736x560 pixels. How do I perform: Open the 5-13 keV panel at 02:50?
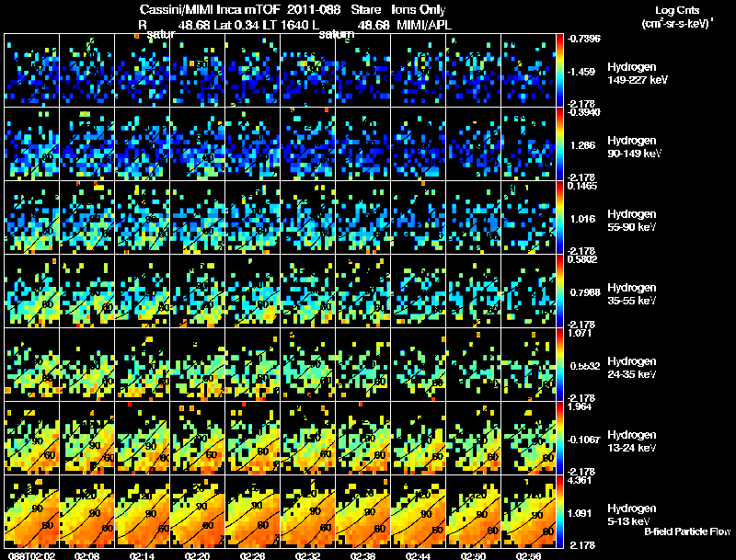pos(473,511)
